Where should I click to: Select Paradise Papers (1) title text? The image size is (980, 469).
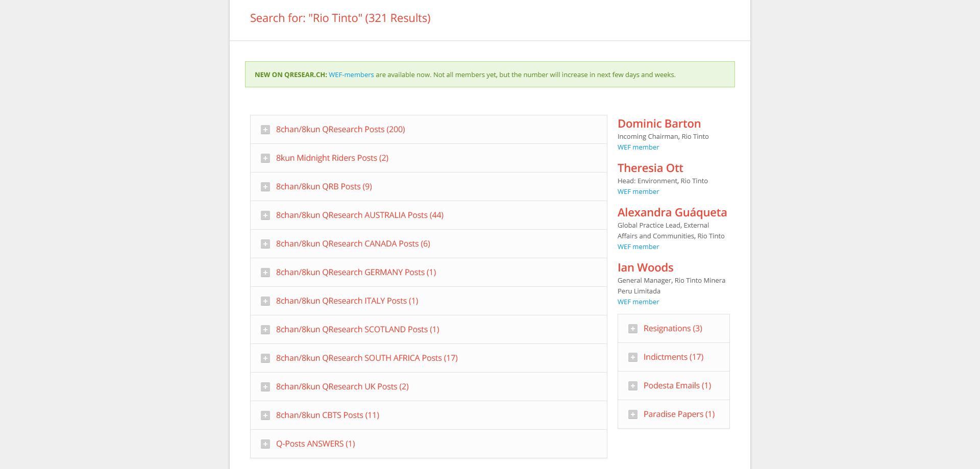679,414
